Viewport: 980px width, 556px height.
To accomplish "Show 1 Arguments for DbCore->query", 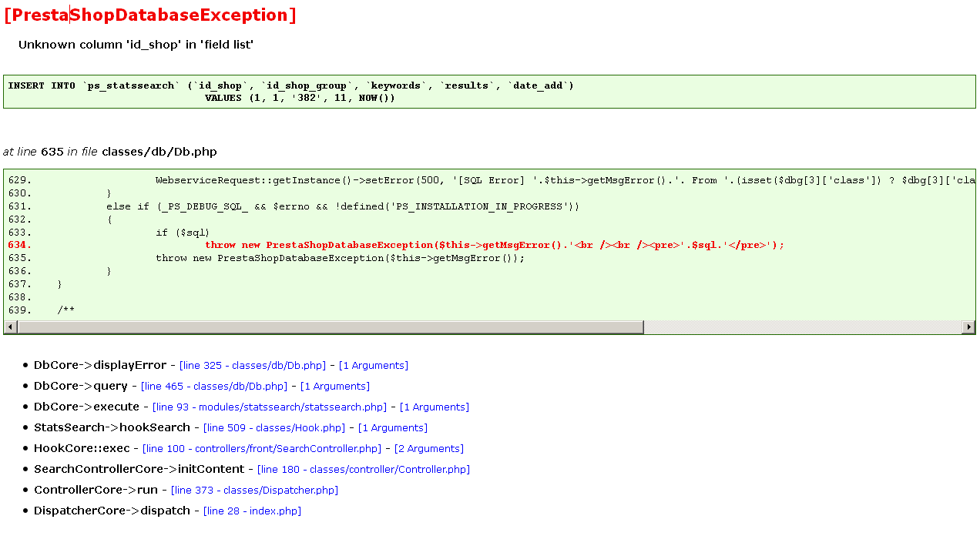I will [335, 387].
